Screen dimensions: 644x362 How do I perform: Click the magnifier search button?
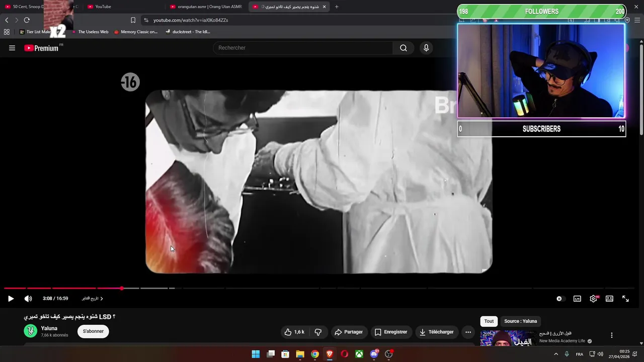pyautogui.click(x=404, y=48)
